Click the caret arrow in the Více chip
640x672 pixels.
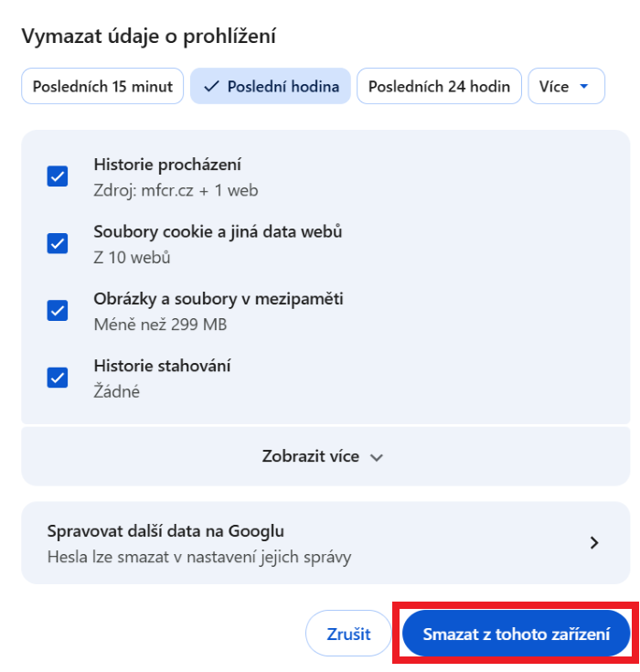tap(584, 87)
